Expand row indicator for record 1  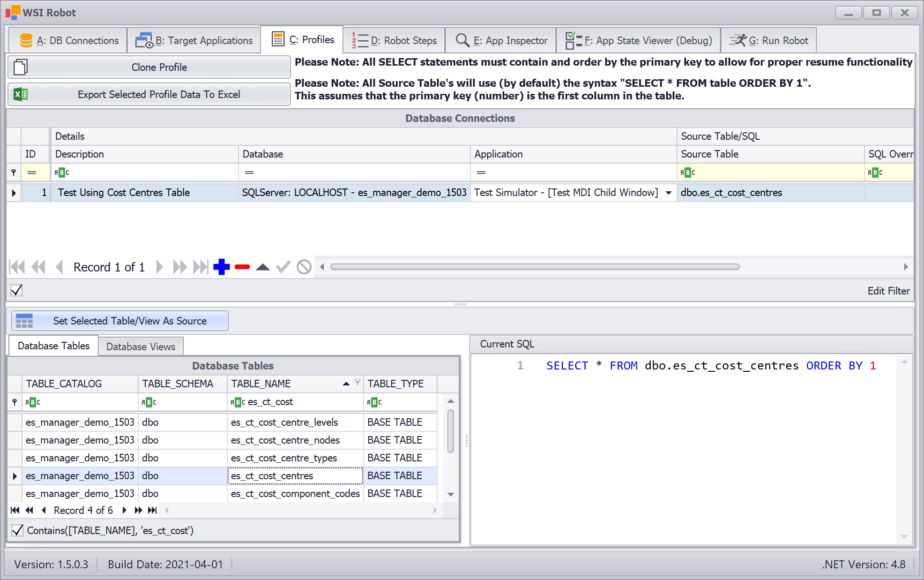pyautogui.click(x=14, y=193)
